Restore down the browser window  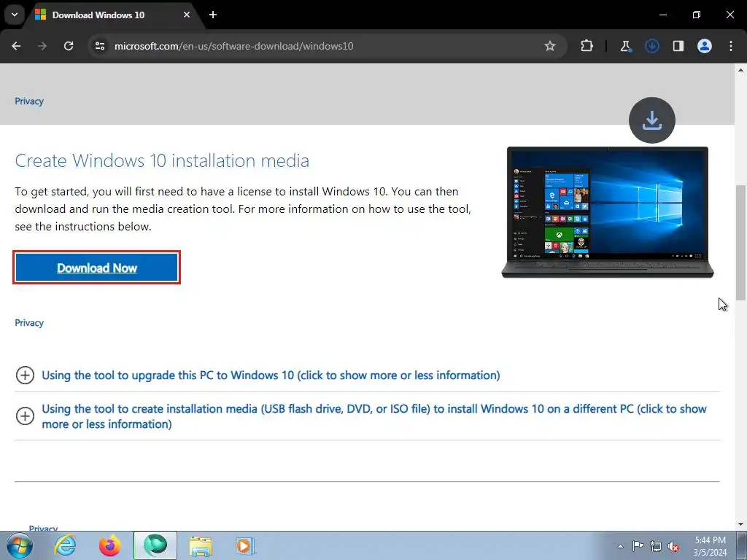pyautogui.click(x=697, y=15)
